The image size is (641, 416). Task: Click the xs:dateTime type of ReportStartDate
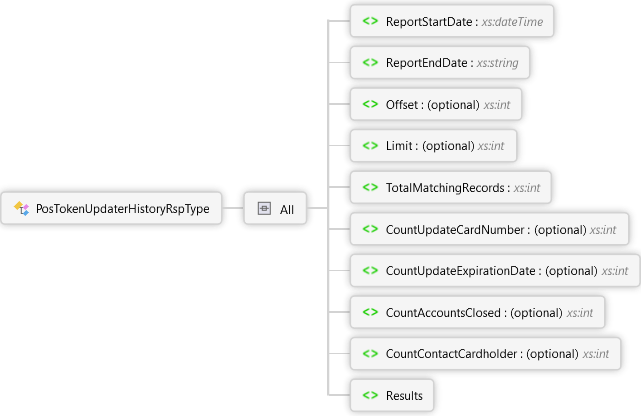pyautogui.click(x=513, y=21)
